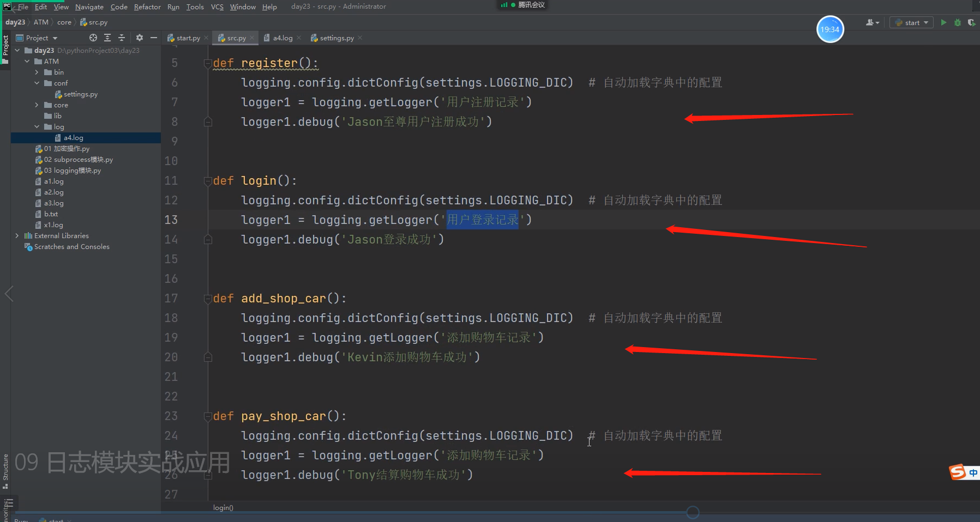Open the File menu
Viewport: 980px width, 522px height.
click(x=23, y=7)
